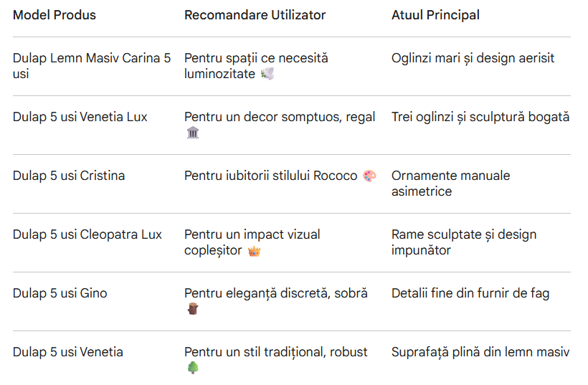Click the "Atuul Principal" column header
Viewport: 588px width, 385px height.
pos(436,15)
